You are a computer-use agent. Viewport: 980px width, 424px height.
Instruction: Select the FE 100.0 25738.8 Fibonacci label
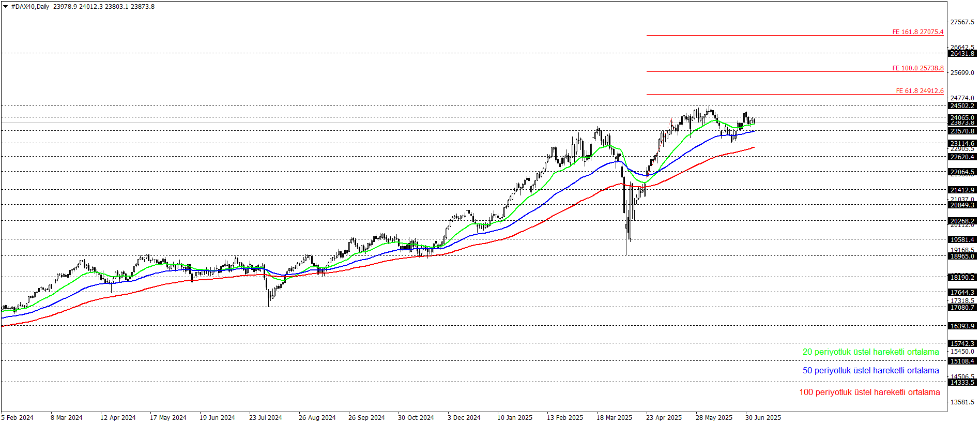[917, 68]
